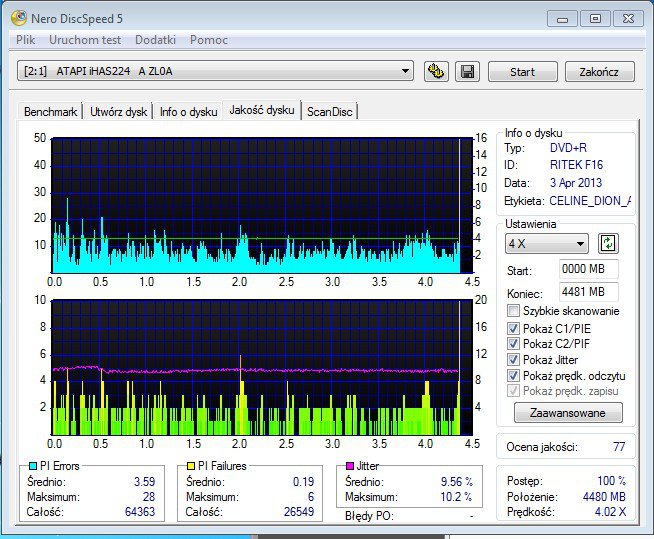Click PI Failures maximum value 6
The width and height of the screenshot is (654, 539).
(x=311, y=497)
